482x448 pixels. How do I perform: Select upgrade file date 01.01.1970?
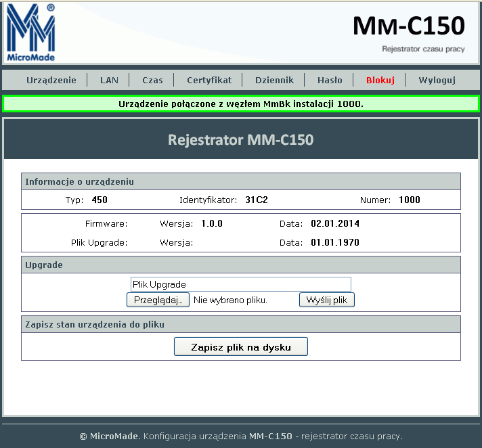pos(334,243)
